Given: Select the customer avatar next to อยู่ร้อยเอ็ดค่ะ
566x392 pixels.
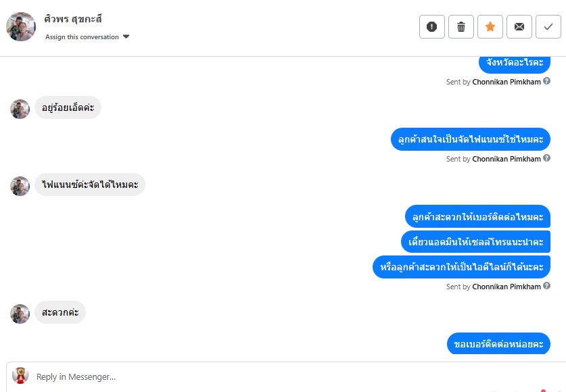Looking at the screenshot, I should [x=20, y=109].
